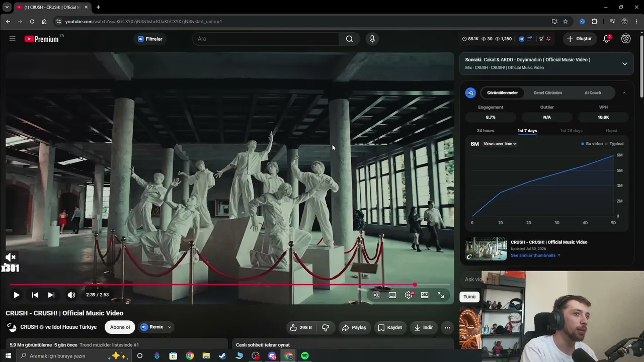Follow the See similar thumbnails link
Viewport: 644px width, 362px height.
(x=535, y=255)
